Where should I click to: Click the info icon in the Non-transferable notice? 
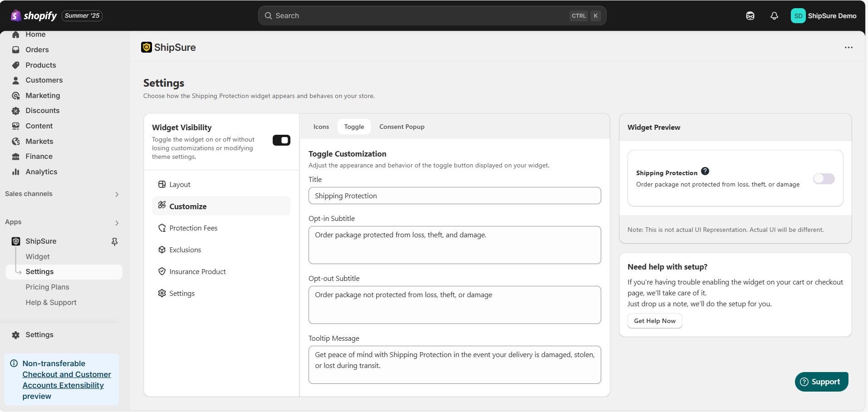point(14,363)
